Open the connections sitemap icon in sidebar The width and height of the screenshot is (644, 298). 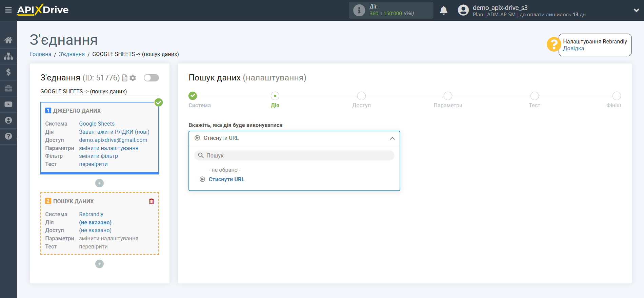[x=8, y=56]
